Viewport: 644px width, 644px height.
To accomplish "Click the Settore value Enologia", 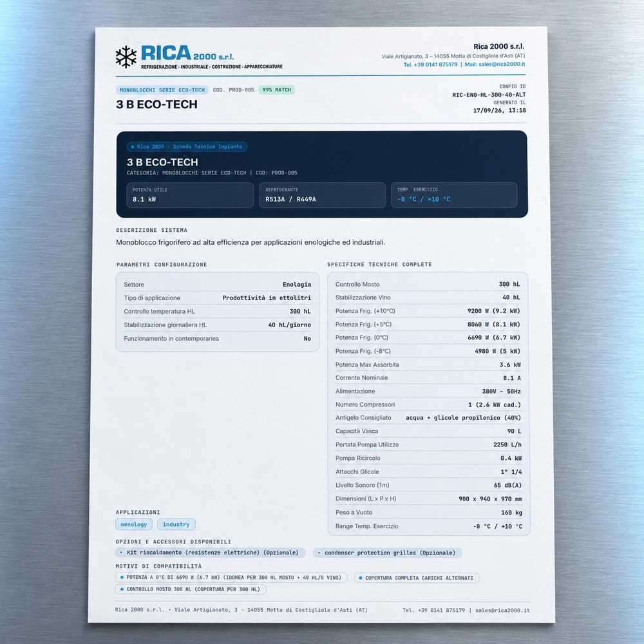I will 296,285.
